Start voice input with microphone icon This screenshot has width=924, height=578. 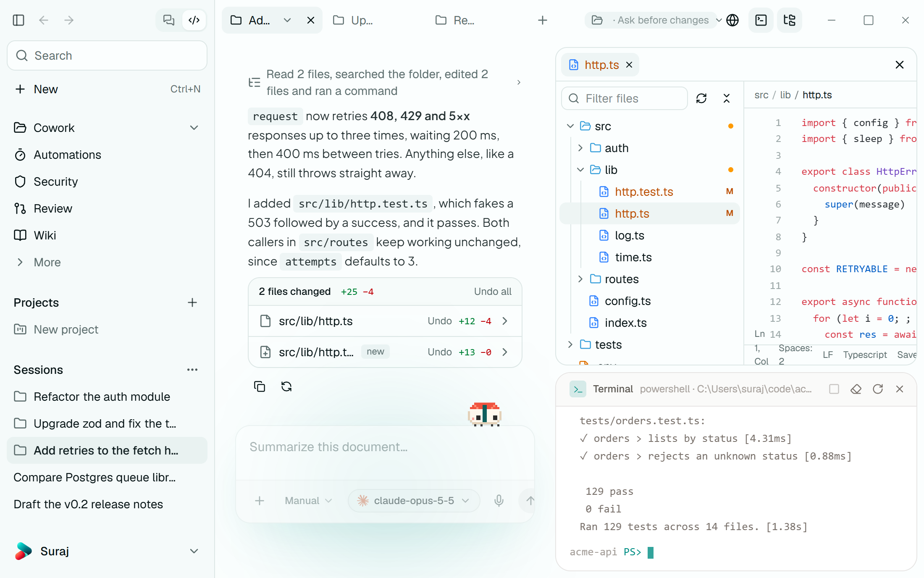tap(499, 501)
